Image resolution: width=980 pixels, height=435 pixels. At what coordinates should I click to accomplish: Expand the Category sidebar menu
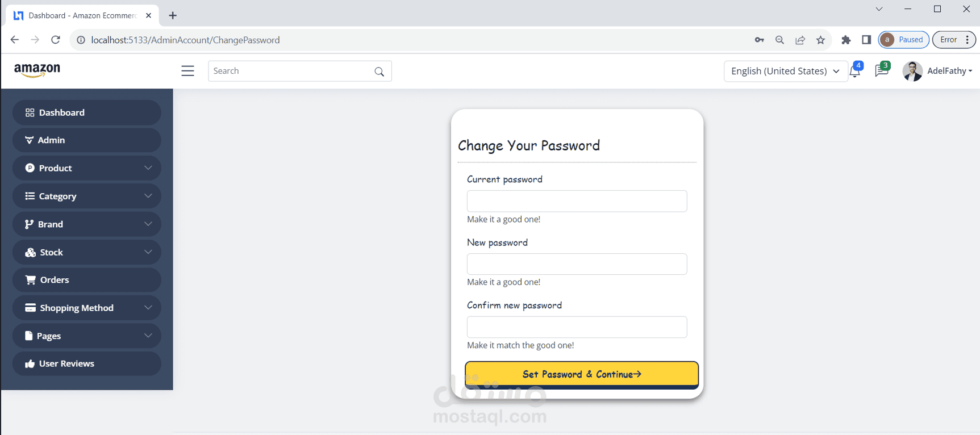coord(87,196)
